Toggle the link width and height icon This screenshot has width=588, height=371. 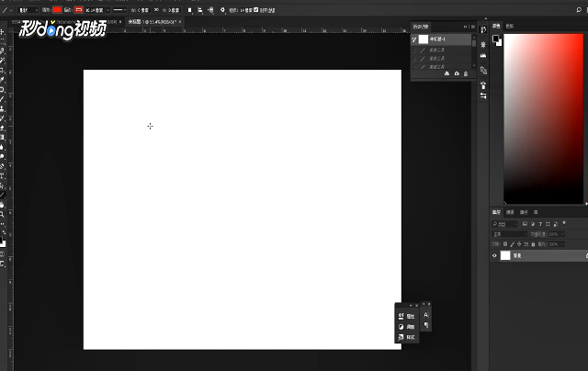point(156,10)
